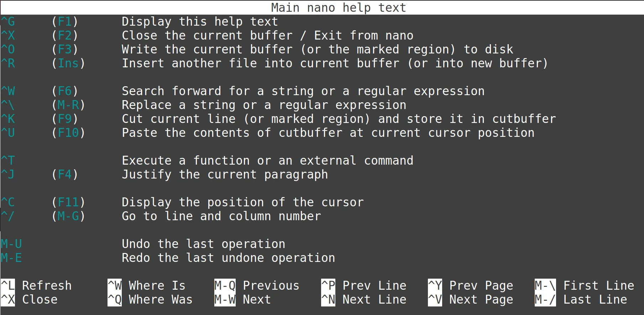Click the M-W Next shortcut
Screen dimensions: 644x315
coord(242,300)
